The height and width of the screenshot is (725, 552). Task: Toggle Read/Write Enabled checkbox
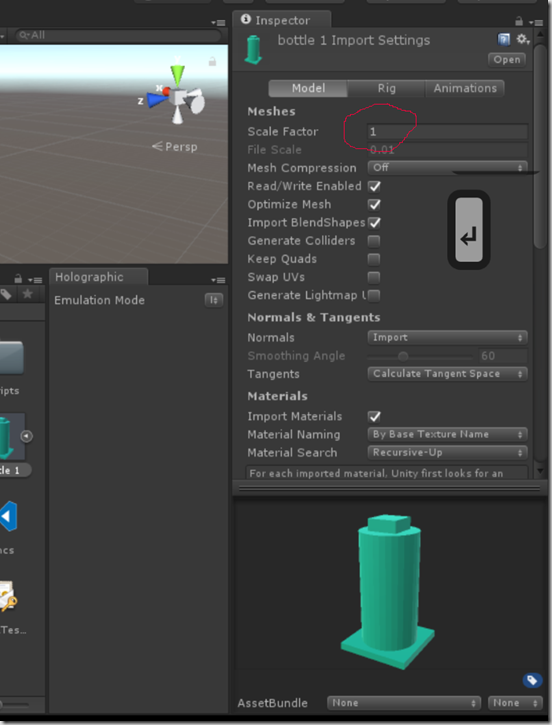point(374,186)
